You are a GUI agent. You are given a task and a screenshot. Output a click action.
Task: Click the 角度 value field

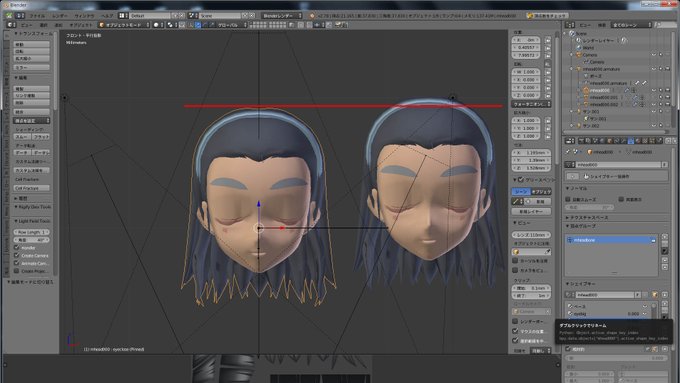point(31,240)
